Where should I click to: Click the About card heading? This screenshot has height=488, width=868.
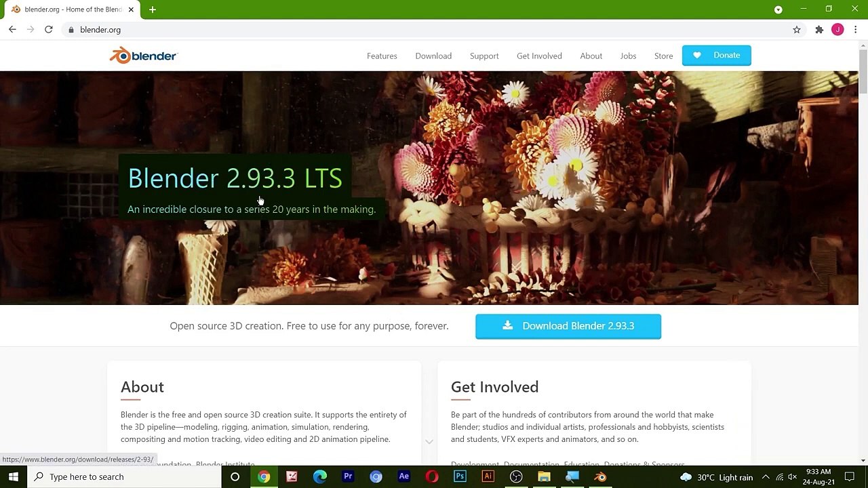click(142, 387)
